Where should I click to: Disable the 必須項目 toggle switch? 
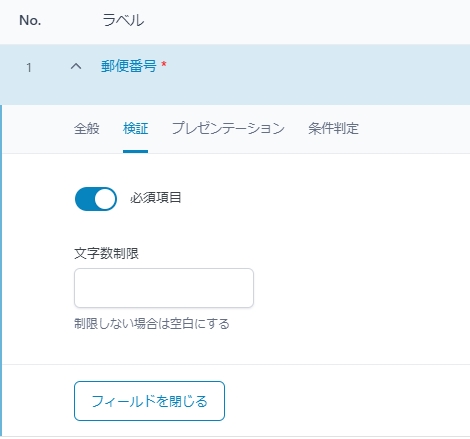click(x=96, y=199)
